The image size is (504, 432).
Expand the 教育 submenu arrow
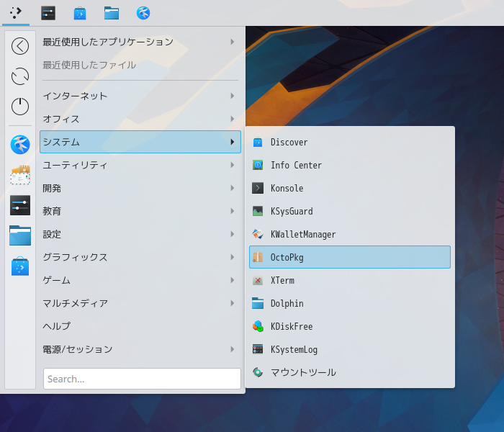232,211
